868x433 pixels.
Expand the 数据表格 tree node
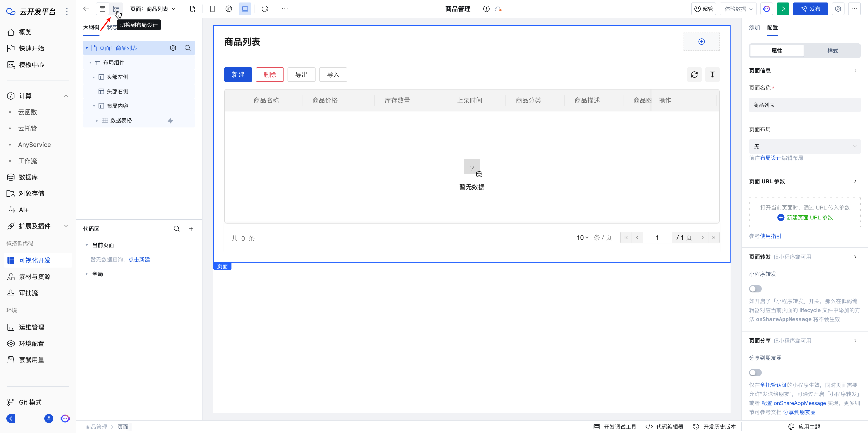[x=97, y=121]
